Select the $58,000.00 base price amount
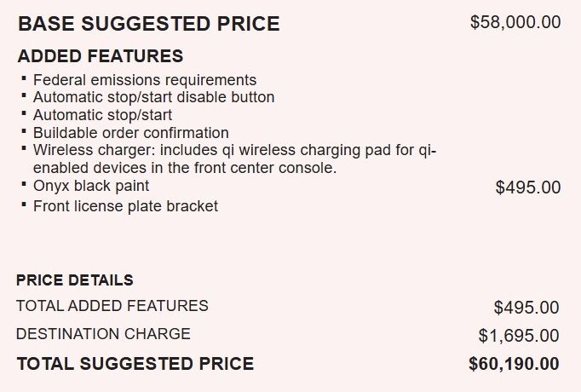 515,22
